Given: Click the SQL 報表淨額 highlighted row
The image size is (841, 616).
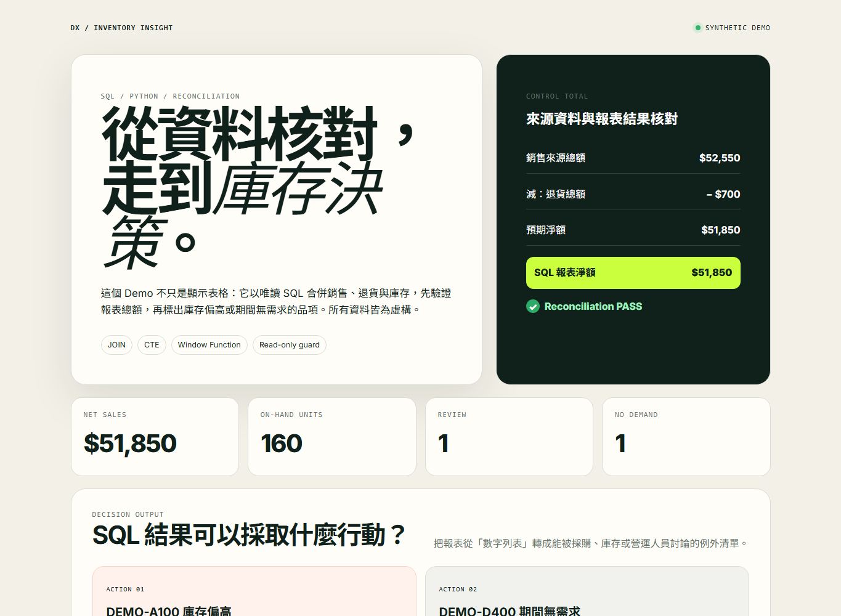Looking at the screenshot, I should (x=633, y=273).
